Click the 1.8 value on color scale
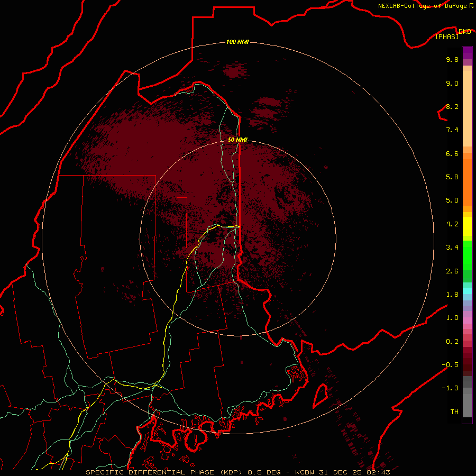Image resolution: width=476 pixels, height=476 pixels. pyautogui.click(x=452, y=295)
